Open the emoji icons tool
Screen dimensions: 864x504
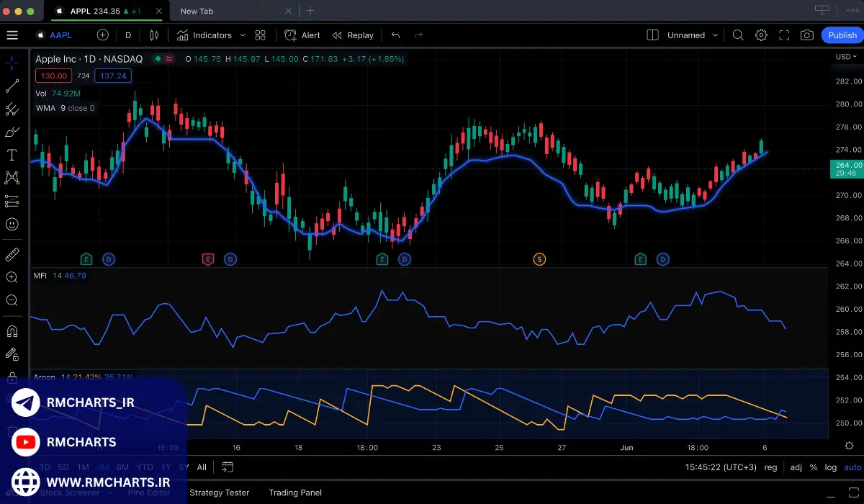pos(12,224)
